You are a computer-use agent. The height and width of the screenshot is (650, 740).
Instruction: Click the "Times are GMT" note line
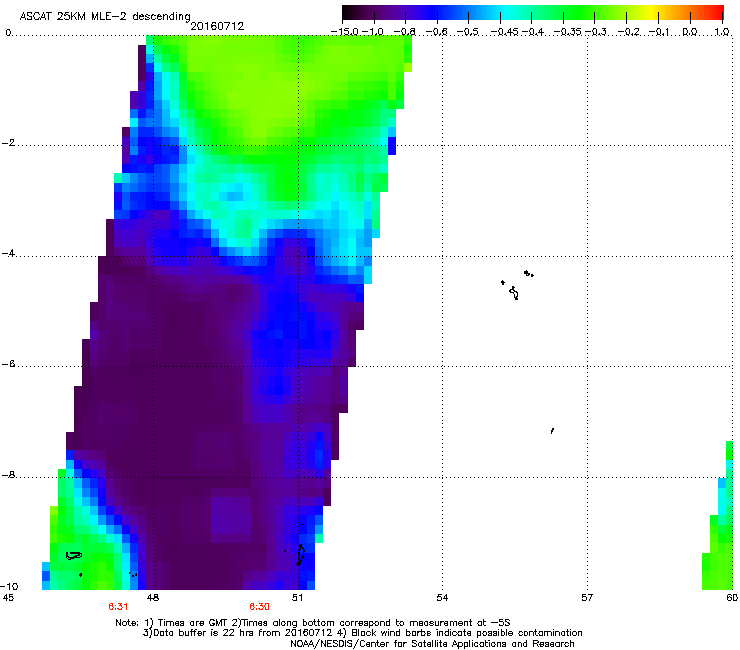[313, 623]
